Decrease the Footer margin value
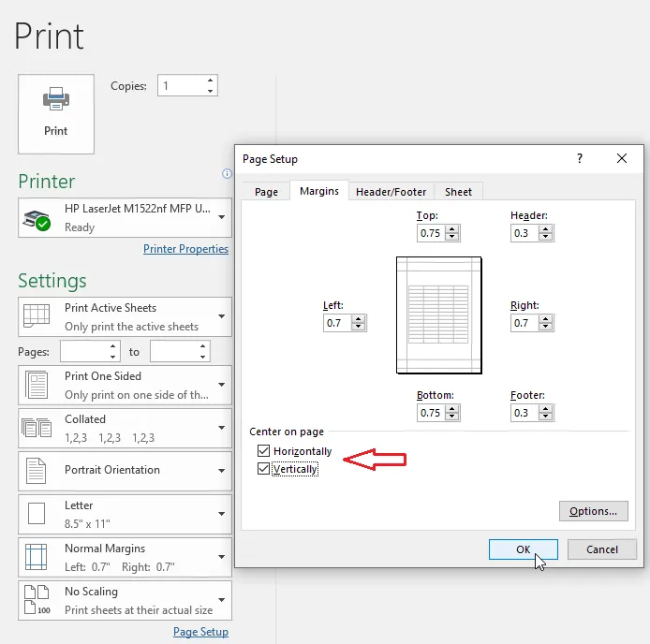650x644 pixels. pyautogui.click(x=546, y=417)
